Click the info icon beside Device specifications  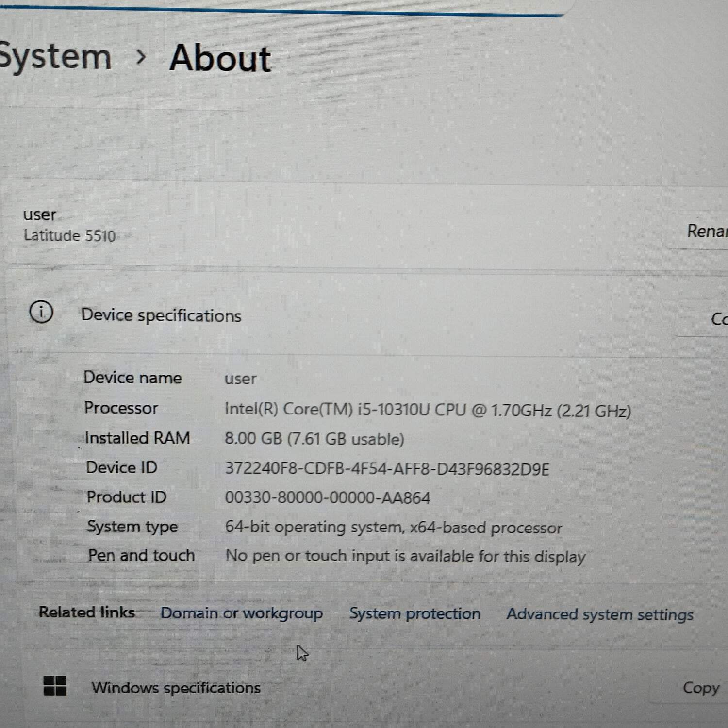pyautogui.click(x=41, y=312)
